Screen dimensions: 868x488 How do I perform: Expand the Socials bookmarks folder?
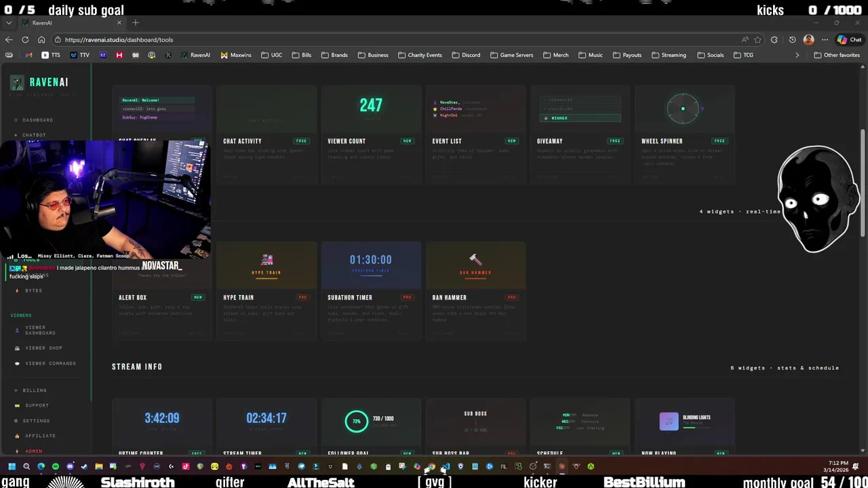[710, 55]
